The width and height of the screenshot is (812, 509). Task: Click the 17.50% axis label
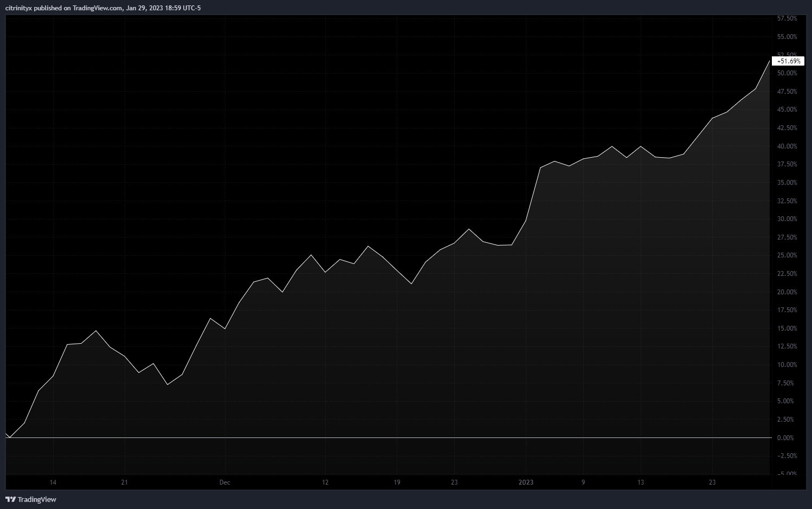click(x=787, y=310)
